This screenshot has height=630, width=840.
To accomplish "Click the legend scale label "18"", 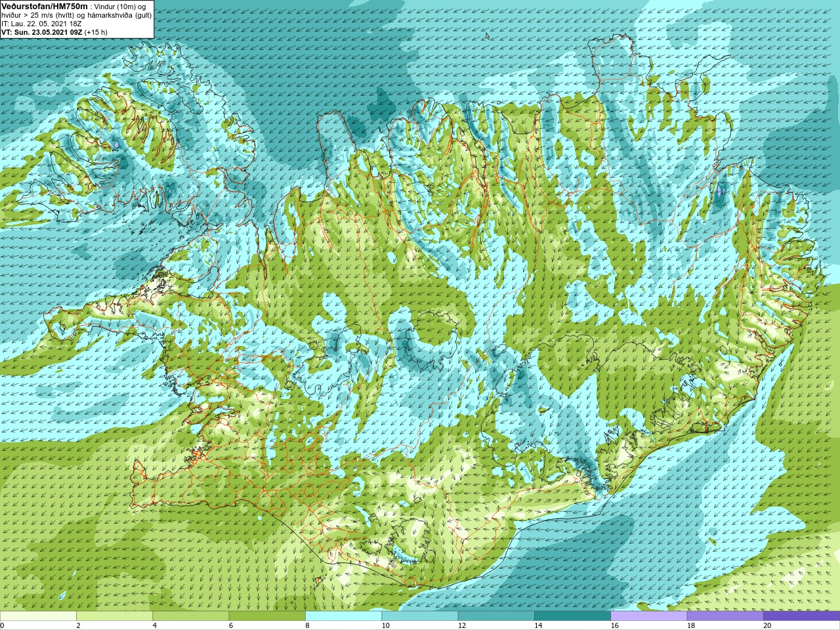I will (691, 625).
